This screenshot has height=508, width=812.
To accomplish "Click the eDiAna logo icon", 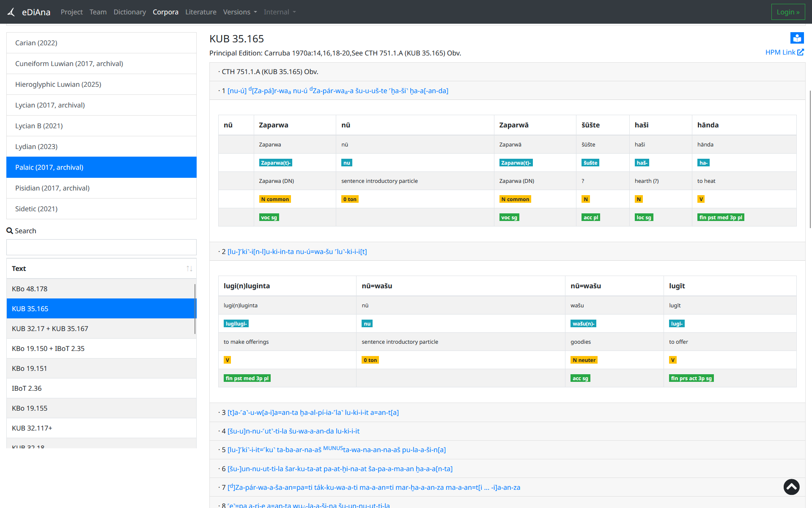I will [11, 12].
